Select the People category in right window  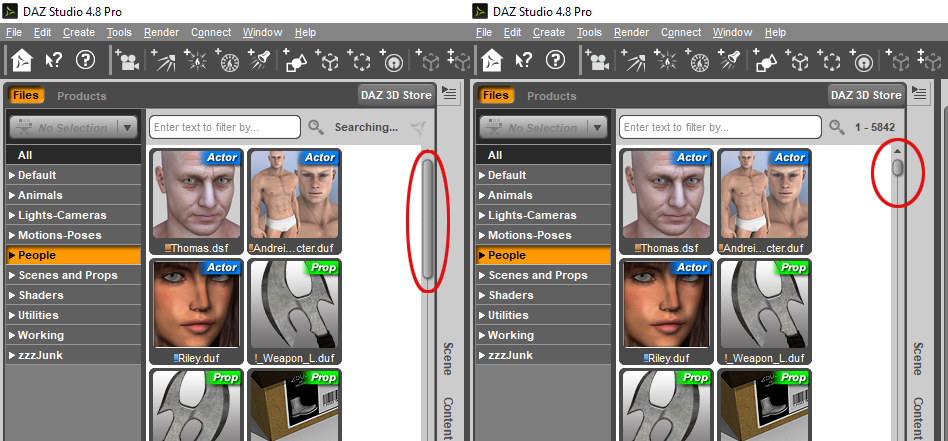click(543, 255)
